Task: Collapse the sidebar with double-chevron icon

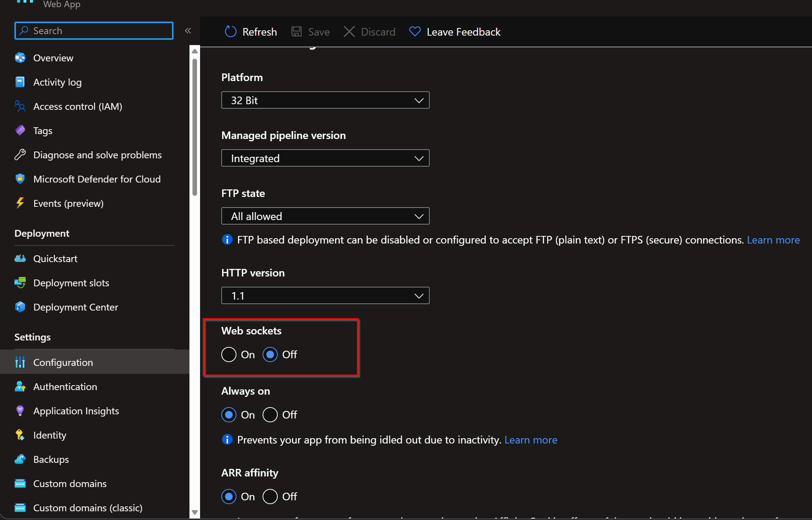Action: pyautogui.click(x=188, y=31)
